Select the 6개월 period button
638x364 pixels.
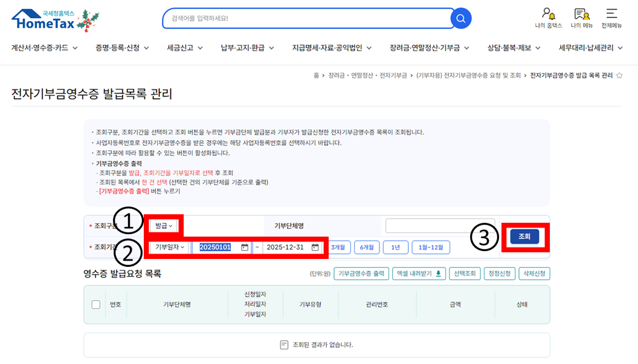point(367,247)
